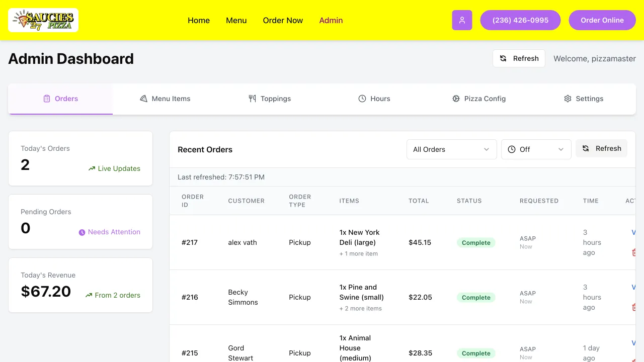Click Refresh button beside welcome message

click(x=519, y=58)
